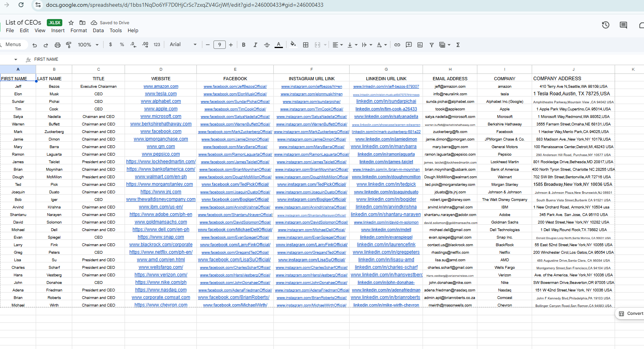Open the borders tool
The width and height of the screenshot is (644, 349).
click(x=306, y=45)
